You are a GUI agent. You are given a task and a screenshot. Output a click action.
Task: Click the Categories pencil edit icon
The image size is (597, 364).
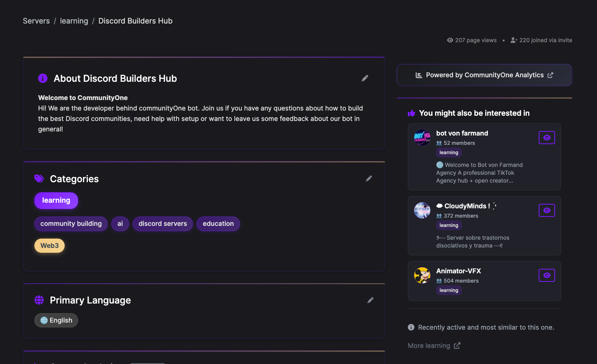point(369,178)
